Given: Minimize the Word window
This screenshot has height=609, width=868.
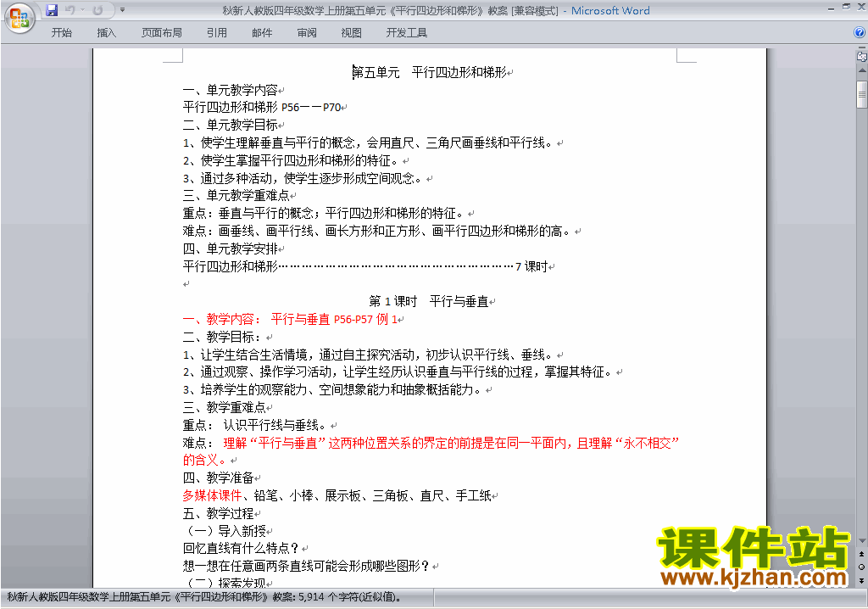Looking at the screenshot, I should 832,8.
